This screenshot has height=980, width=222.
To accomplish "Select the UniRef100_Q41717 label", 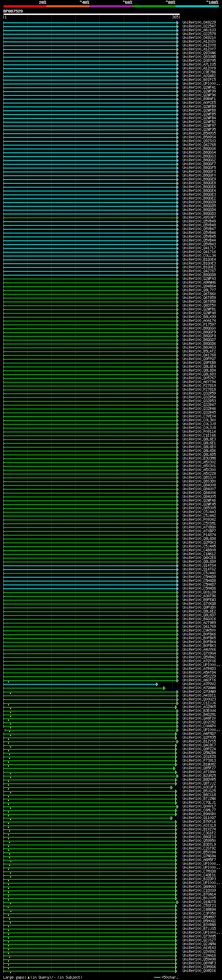I will (x=199, y=248).
